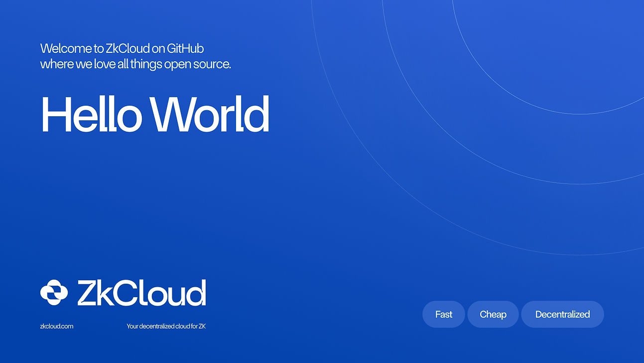Click 'Welcome to ZkCloud on GitHub' line

[x=122, y=49]
